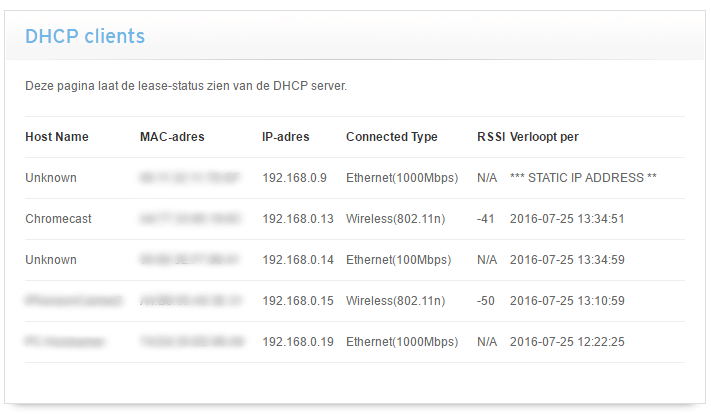
Task: Click Ethernet(100Mbps) connection type
Action: [x=398, y=260]
